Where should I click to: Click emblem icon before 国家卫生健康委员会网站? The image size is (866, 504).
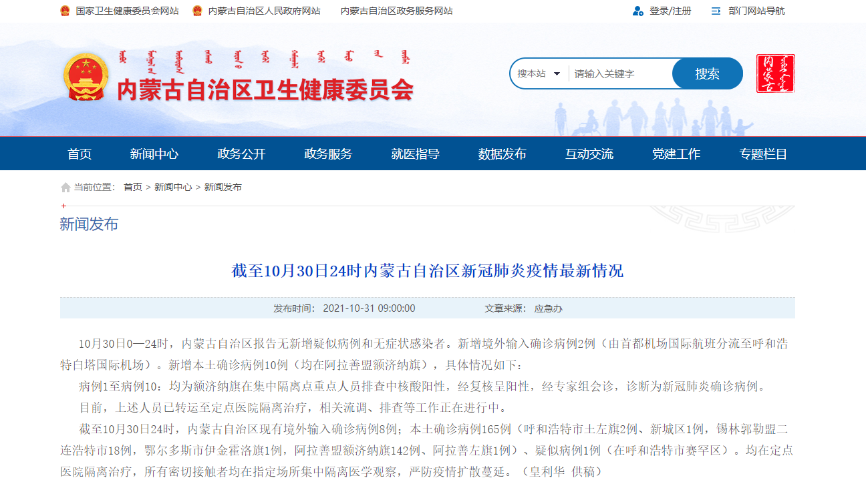pyautogui.click(x=65, y=11)
